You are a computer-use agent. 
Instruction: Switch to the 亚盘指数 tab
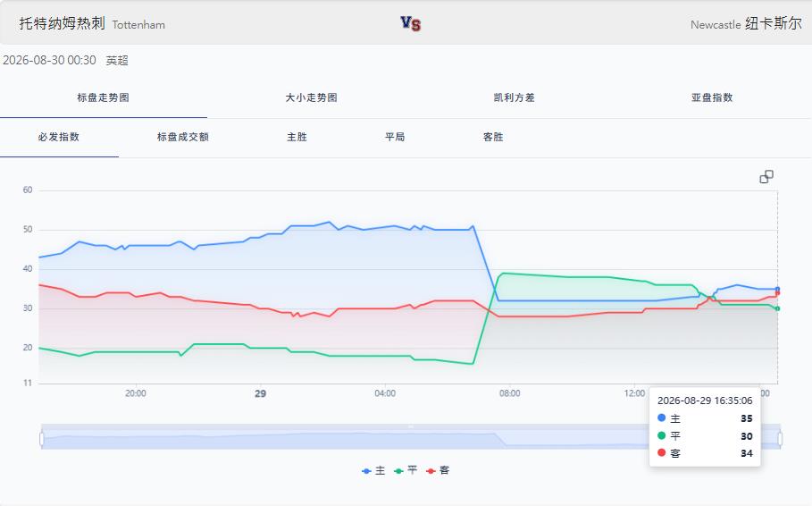(x=712, y=97)
